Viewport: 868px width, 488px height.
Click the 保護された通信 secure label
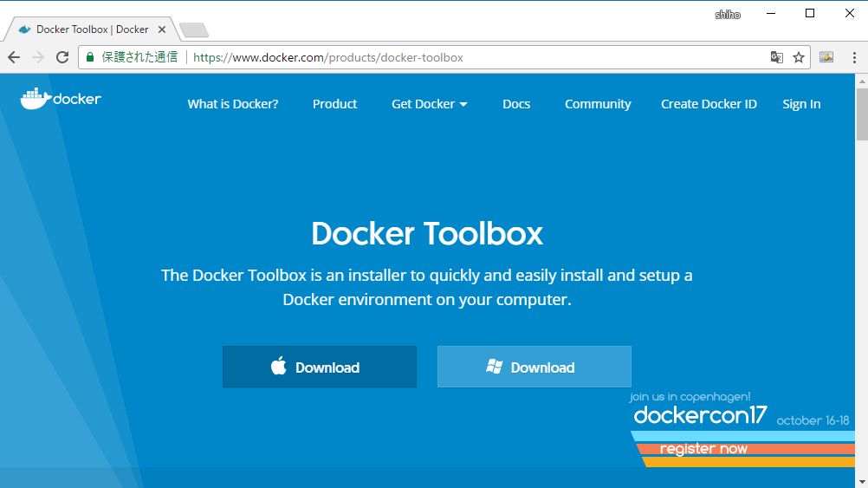point(139,57)
